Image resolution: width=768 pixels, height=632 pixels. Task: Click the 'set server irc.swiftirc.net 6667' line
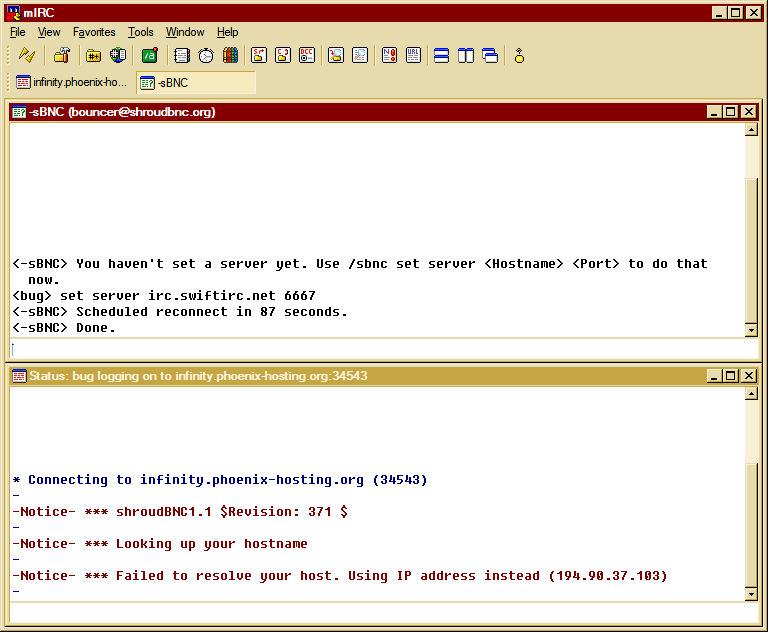(164, 296)
